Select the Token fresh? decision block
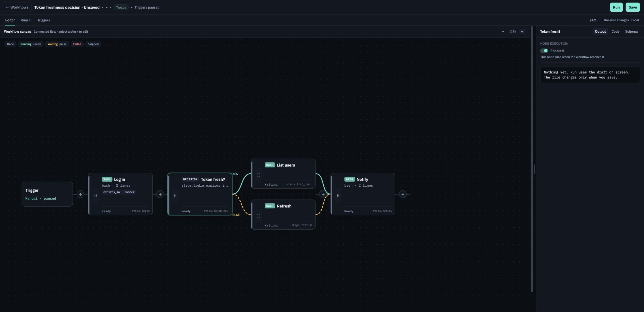The height and width of the screenshot is (312, 644). coord(200,194)
